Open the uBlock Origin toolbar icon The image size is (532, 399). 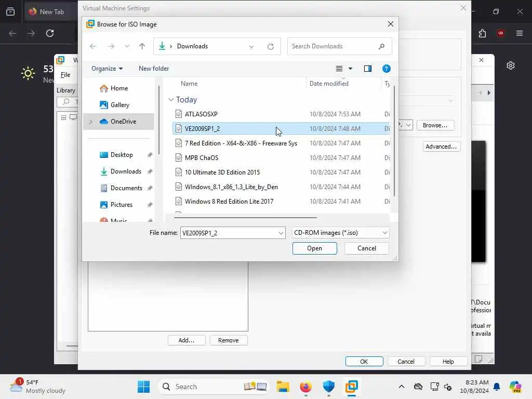pos(500,33)
